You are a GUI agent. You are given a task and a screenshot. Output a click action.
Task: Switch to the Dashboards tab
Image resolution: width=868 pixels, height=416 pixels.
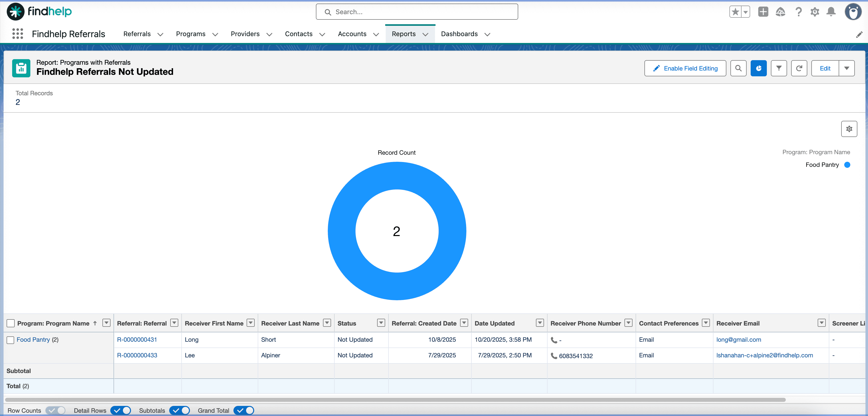pos(459,34)
